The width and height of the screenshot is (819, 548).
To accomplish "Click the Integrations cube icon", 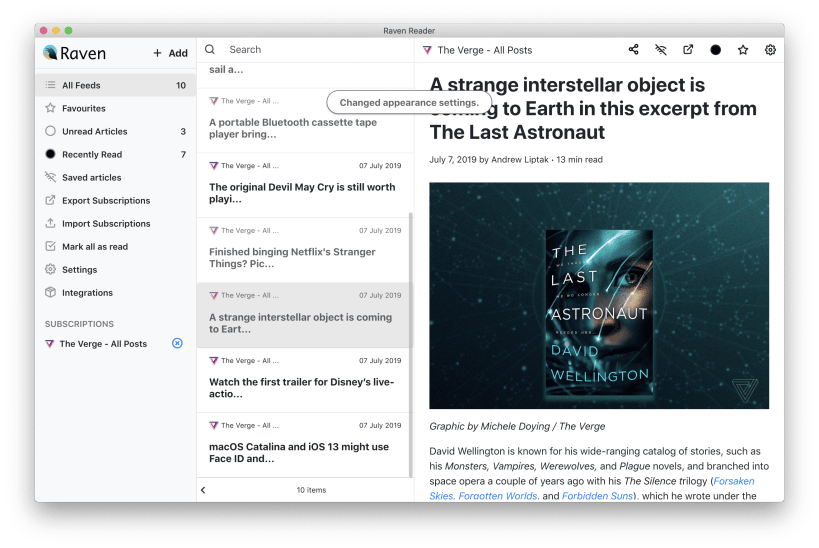I will click(x=50, y=292).
